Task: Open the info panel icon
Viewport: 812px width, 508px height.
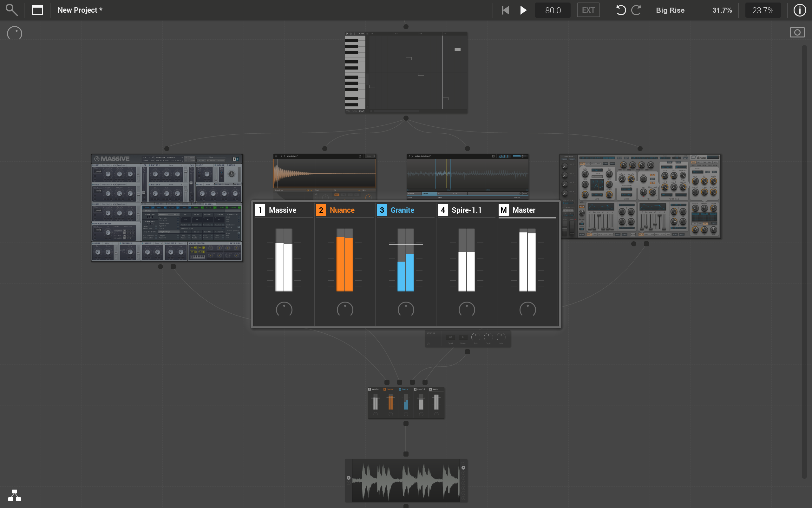Action: tap(800, 10)
